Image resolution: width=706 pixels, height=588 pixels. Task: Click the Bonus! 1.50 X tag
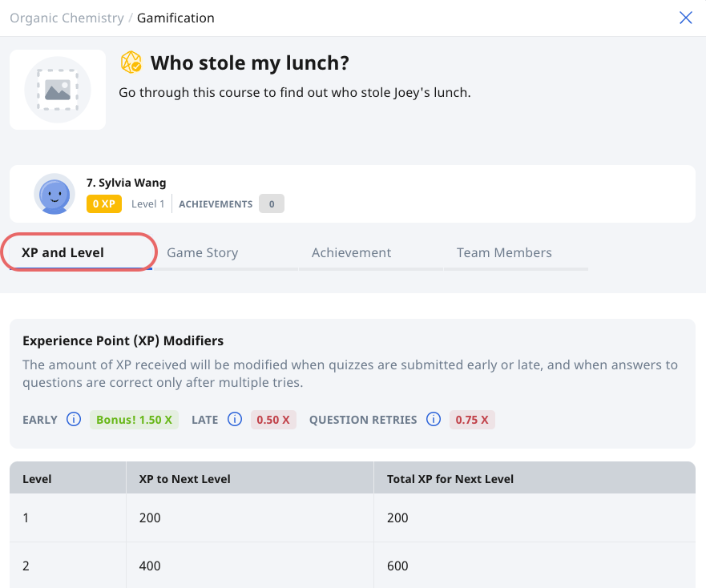134,420
